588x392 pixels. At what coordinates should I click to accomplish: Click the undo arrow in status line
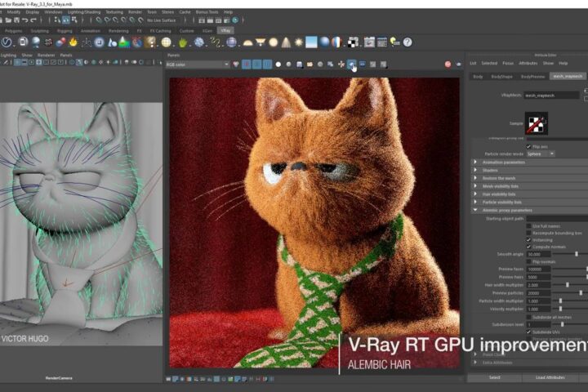tap(24, 20)
